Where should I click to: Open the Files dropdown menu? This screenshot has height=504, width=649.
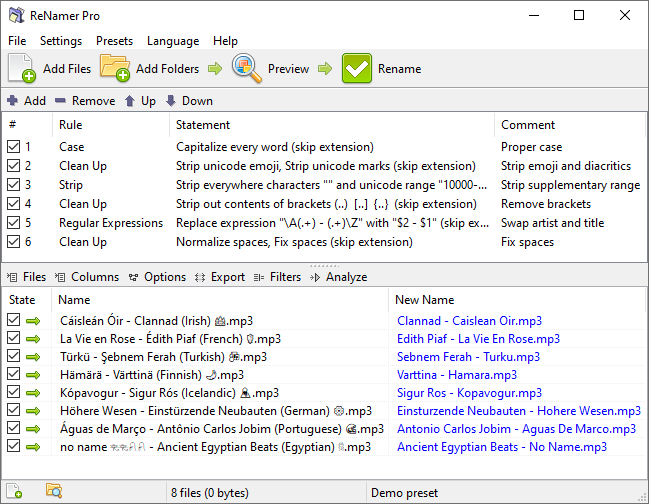[26, 277]
